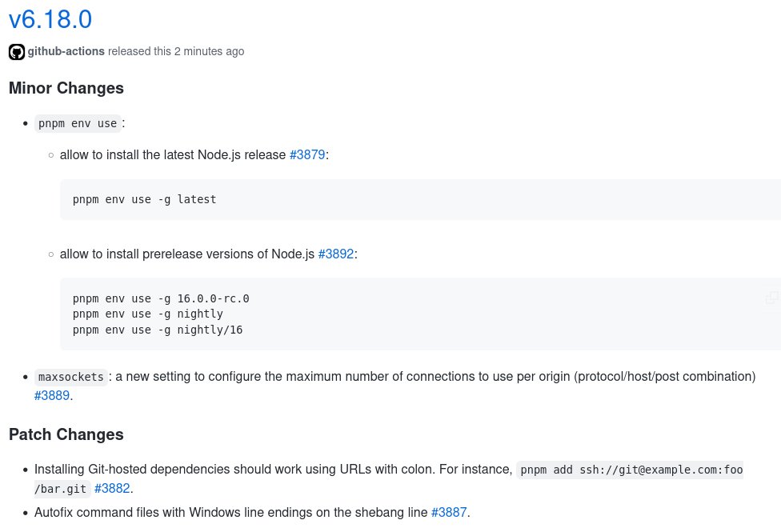
Task: Click the 'released this 2 minutes ago' timestamp
Action: [x=176, y=51]
